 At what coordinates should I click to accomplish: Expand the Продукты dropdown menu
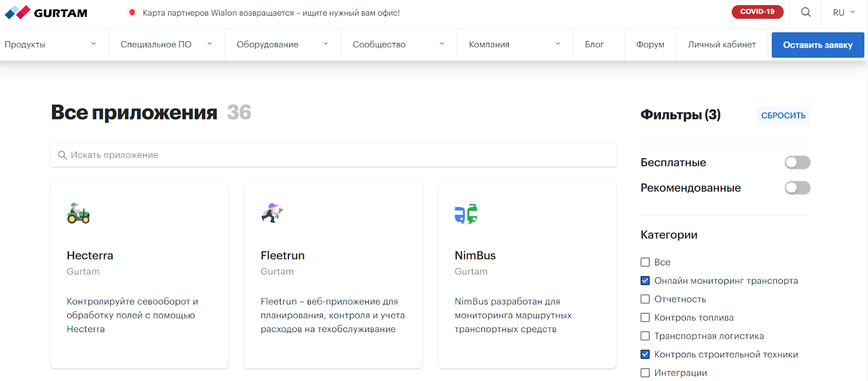[50, 45]
